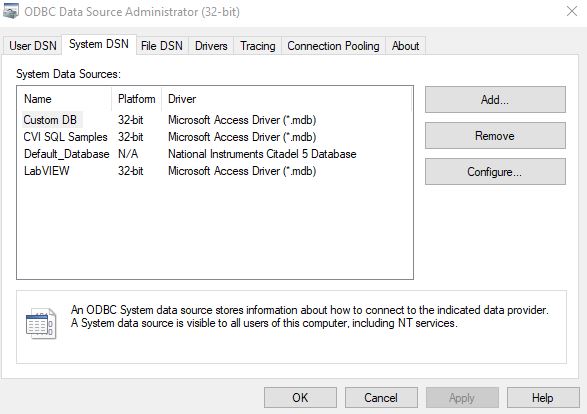Close the ODBC Data Source Administrator window

(572, 11)
